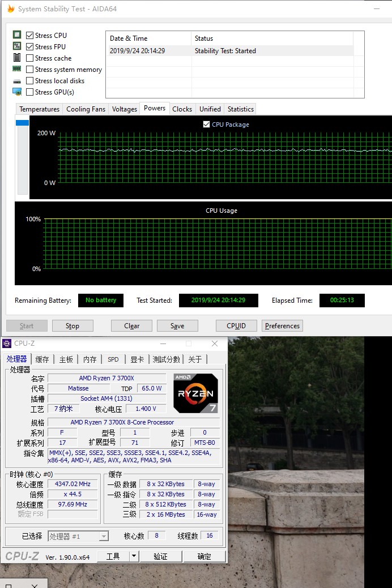Image resolution: width=392 pixels, height=588 pixels.
Task: Switch to the Temperatures tab
Action: coord(39,109)
